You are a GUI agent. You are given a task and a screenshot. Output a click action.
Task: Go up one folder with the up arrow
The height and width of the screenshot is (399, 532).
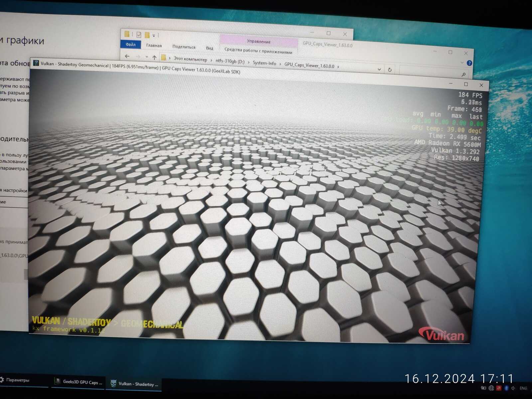[154, 58]
